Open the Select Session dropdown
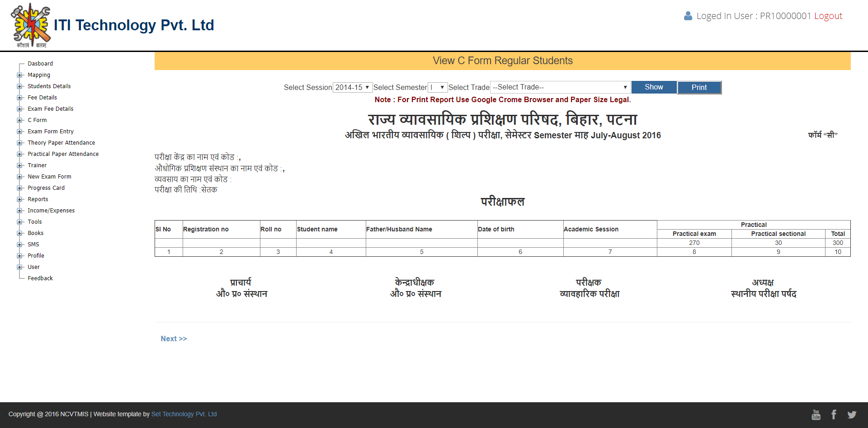This screenshot has height=428, width=868. (353, 87)
